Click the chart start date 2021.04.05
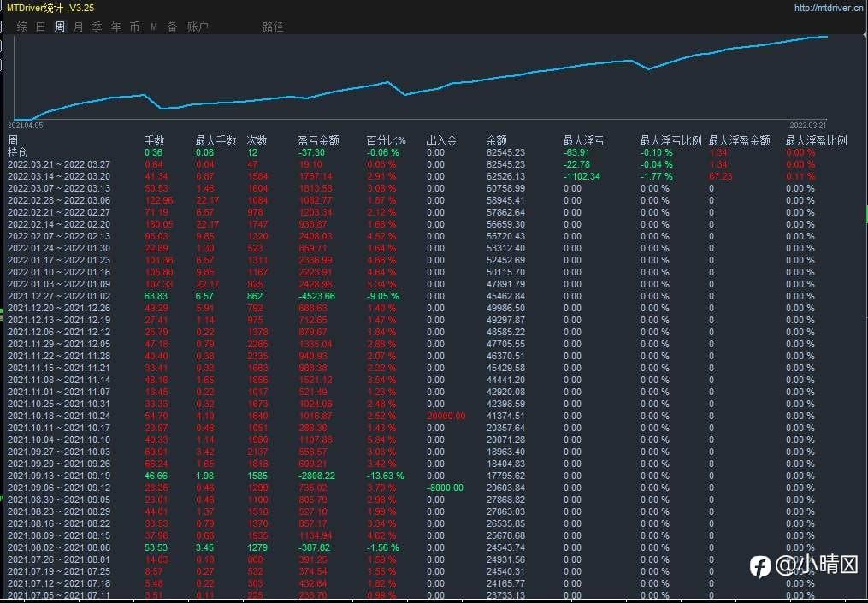 (x=26, y=125)
